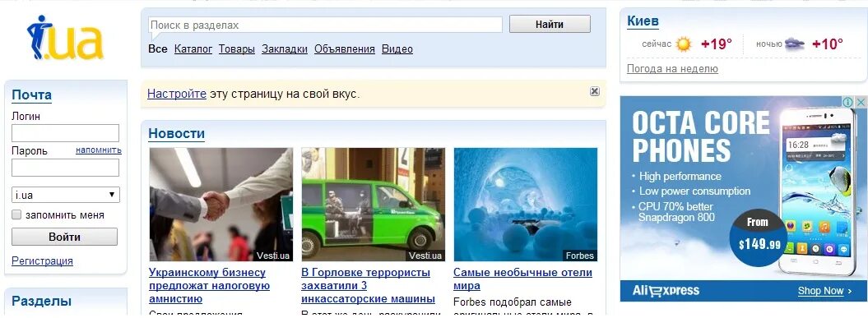Screen dimensions: 868x318
Task: Click the night cloud weather icon
Action: point(795,44)
